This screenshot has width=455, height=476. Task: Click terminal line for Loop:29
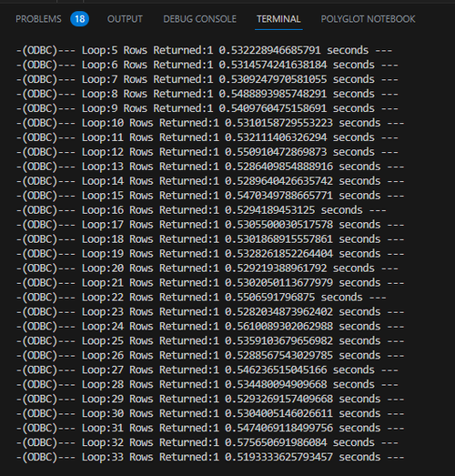(x=210, y=400)
